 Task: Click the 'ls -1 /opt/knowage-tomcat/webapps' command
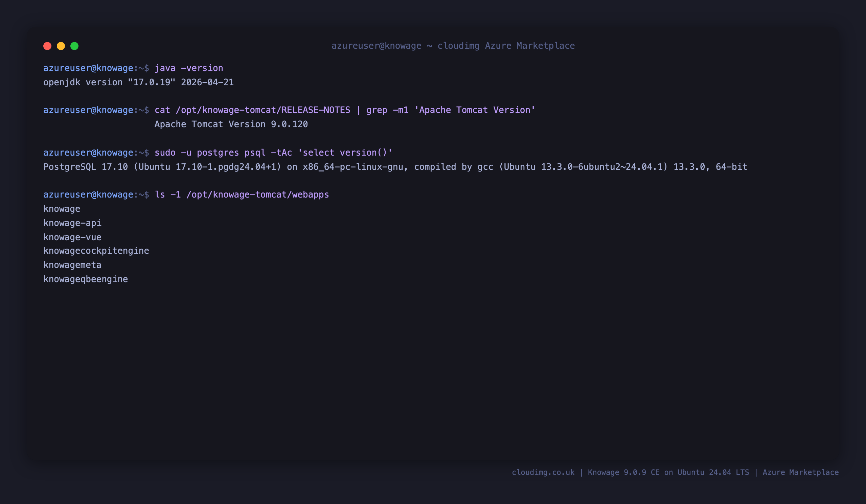[x=242, y=195]
